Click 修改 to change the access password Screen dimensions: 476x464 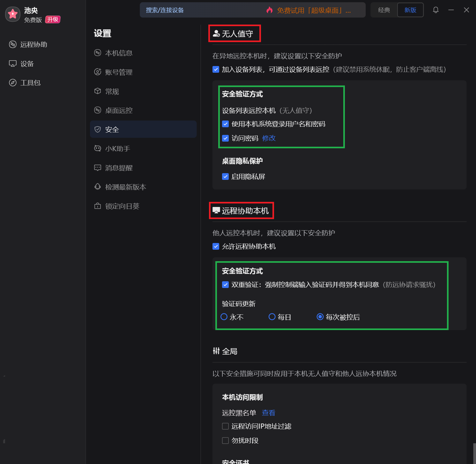[269, 138]
